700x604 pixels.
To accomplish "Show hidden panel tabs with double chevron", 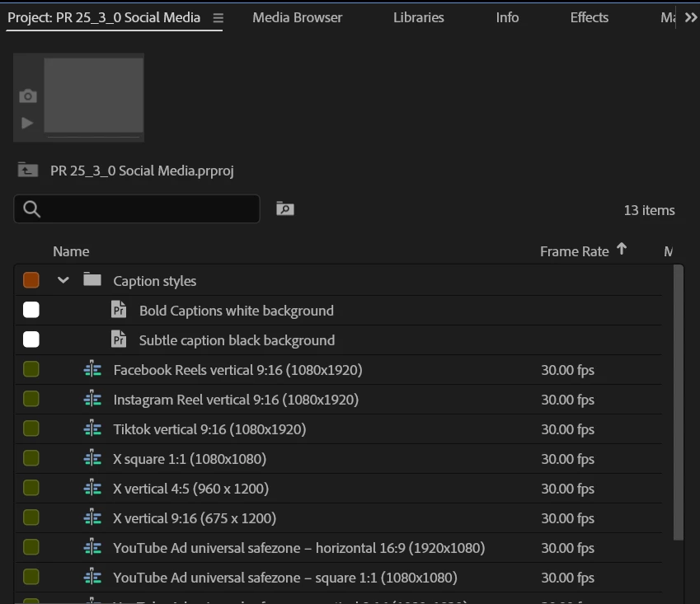I will coord(691,18).
